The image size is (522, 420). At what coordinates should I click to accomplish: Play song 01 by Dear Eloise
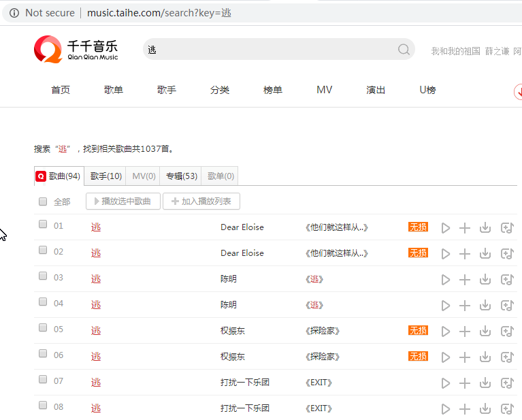446,228
